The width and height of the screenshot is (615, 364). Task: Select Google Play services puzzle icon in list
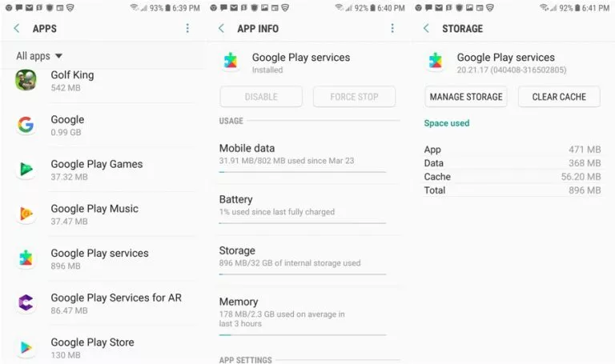pyautogui.click(x=26, y=258)
